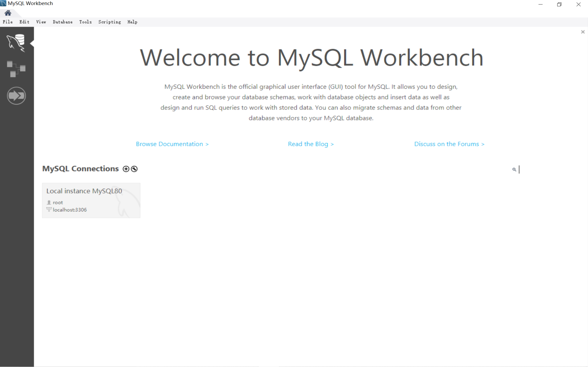Open the Help menu

tap(132, 22)
